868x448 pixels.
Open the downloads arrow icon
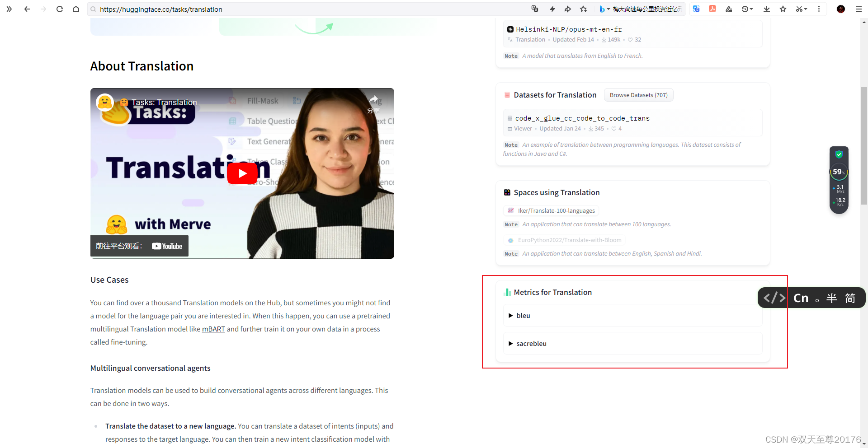click(767, 9)
